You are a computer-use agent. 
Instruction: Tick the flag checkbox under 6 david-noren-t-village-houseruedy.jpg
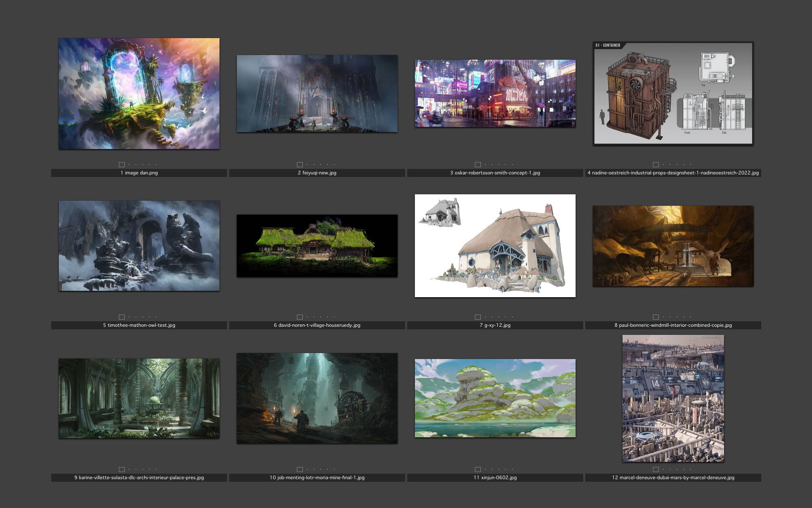300,317
